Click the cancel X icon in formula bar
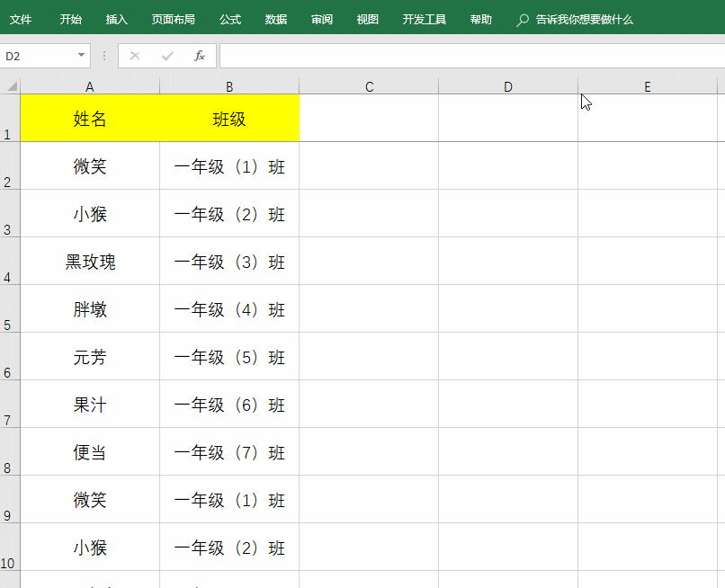Screen dimensions: 725x588 [135, 57]
